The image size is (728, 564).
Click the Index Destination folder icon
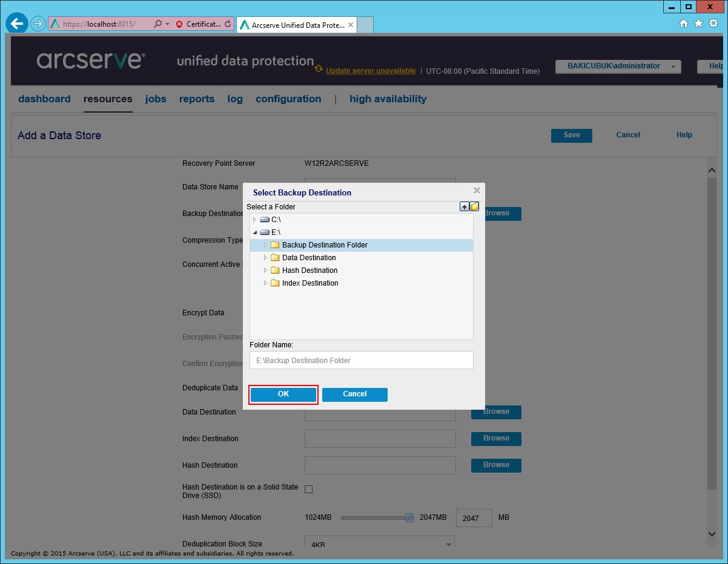click(275, 283)
